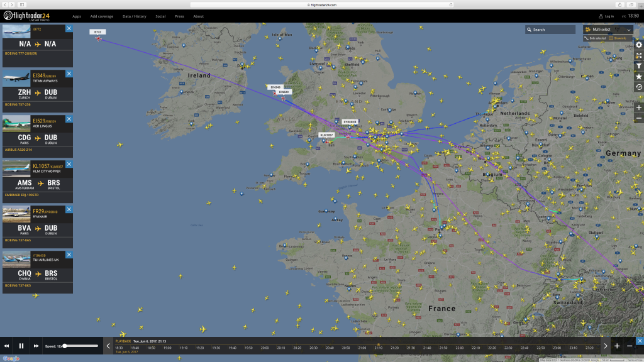Click the KLM1057 flight label on map
Image resolution: width=644 pixels, height=362 pixels.
[x=326, y=134]
